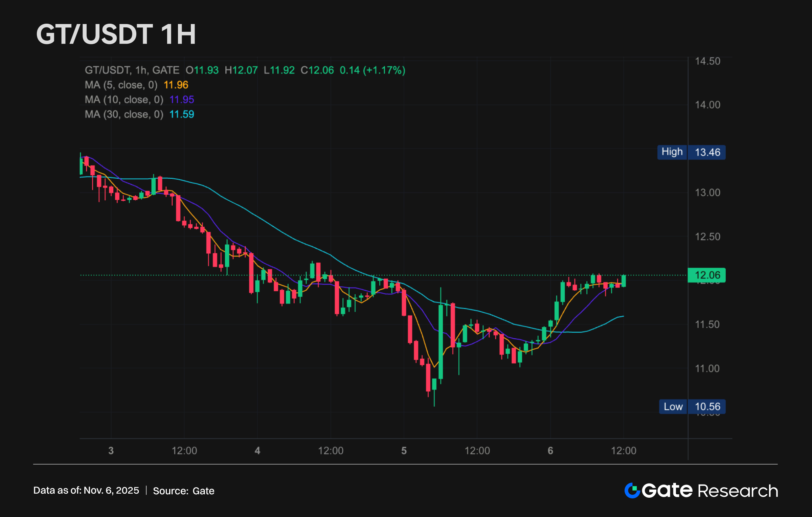Click the last 12:00 time axis label
The image size is (812, 517).
click(x=623, y=451)
